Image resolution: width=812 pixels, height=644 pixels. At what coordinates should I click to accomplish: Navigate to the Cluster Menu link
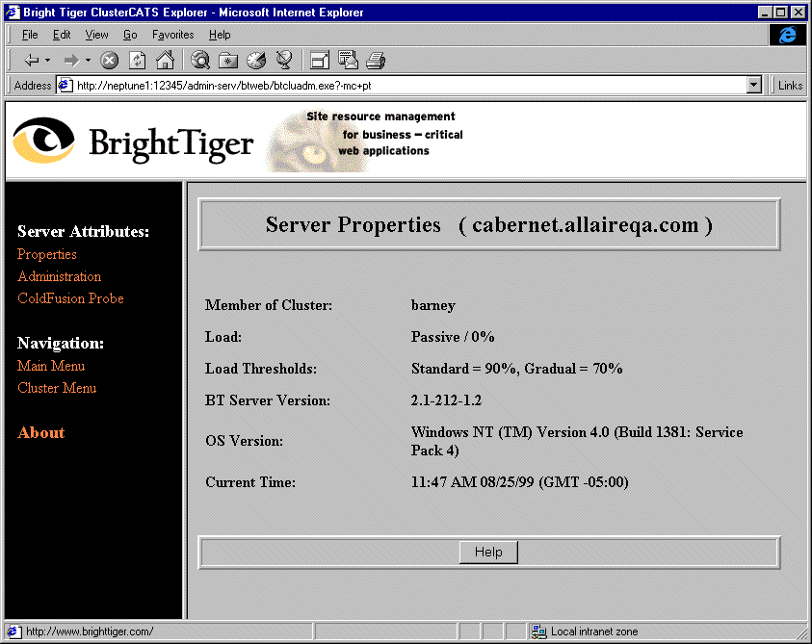(x=57, y=388)
